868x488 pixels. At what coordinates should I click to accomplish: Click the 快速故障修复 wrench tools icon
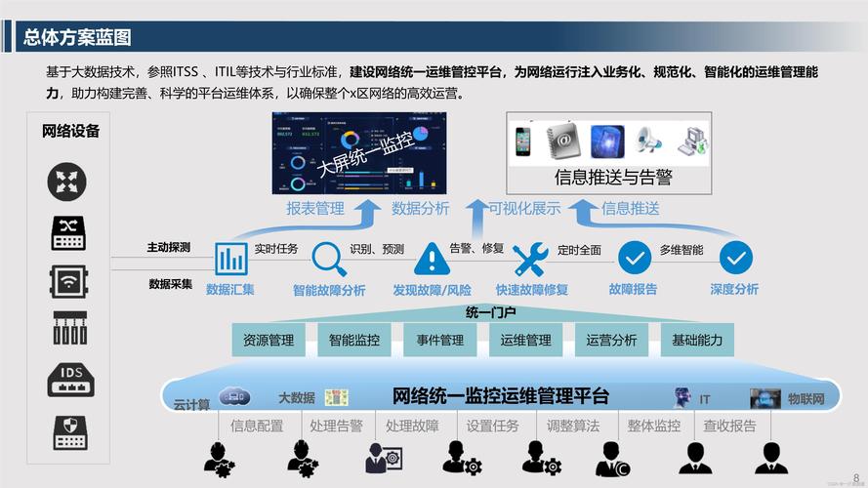tap(530, 259)
